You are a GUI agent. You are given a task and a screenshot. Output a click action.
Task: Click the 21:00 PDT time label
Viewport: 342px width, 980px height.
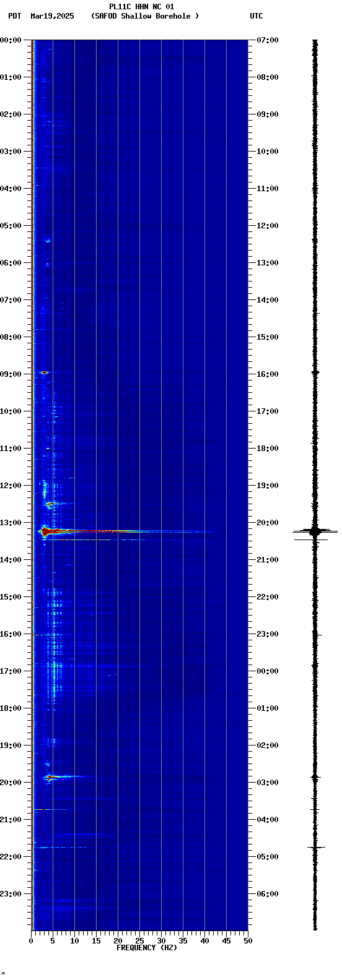11,820
